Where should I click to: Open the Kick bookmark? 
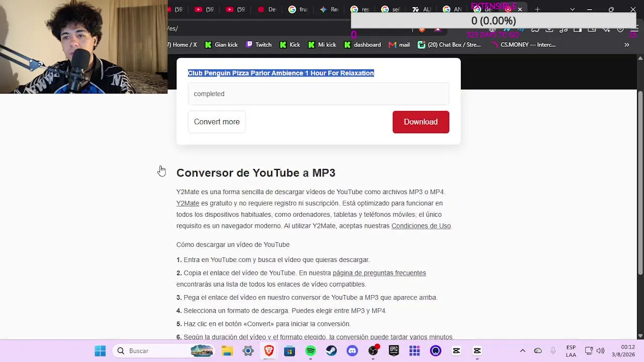pos(290,45)
